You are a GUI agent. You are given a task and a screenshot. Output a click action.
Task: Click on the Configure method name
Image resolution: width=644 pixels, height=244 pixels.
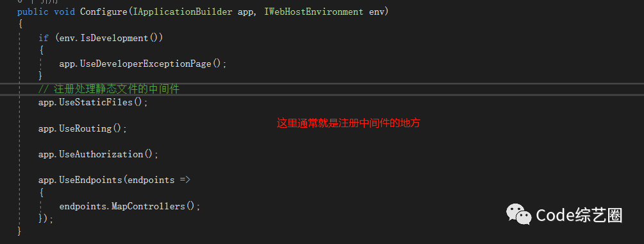104,12
